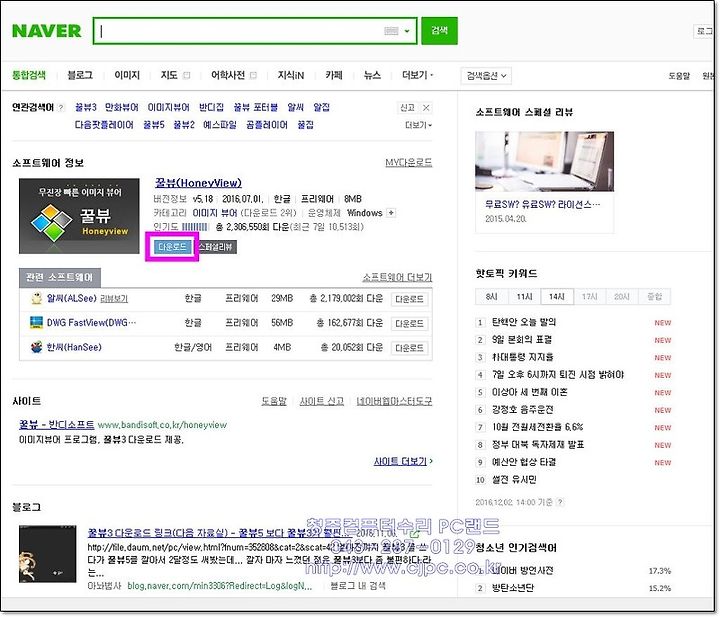The image size is (720, 617).
Task: Click related search 만화뷰어
Action: pyautogui.click(x=122, y=107)
